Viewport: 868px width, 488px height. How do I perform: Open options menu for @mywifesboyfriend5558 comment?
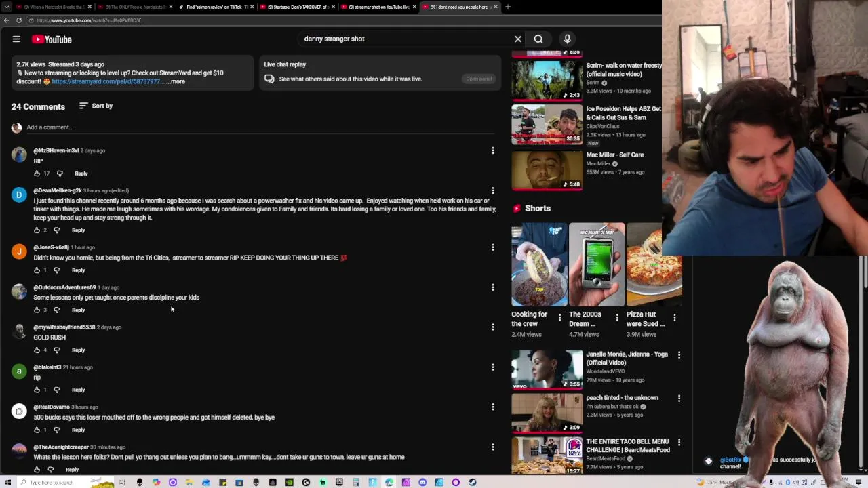[x=493, y=327]
